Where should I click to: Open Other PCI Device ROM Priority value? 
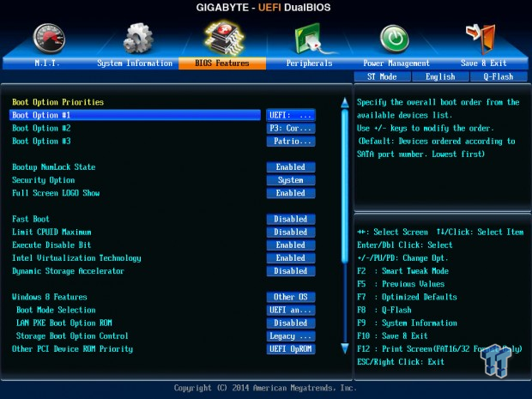pos(291,349)
